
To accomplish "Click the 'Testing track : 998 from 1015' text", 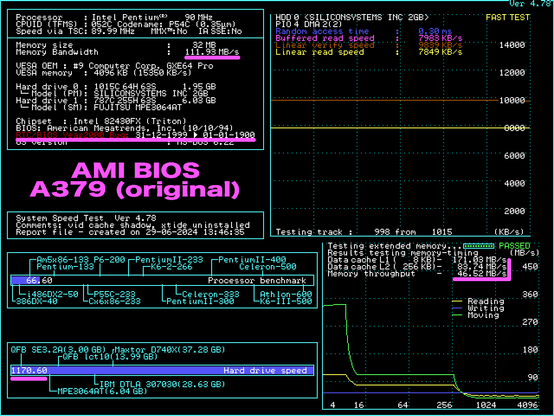I will [x=364, y=232].
